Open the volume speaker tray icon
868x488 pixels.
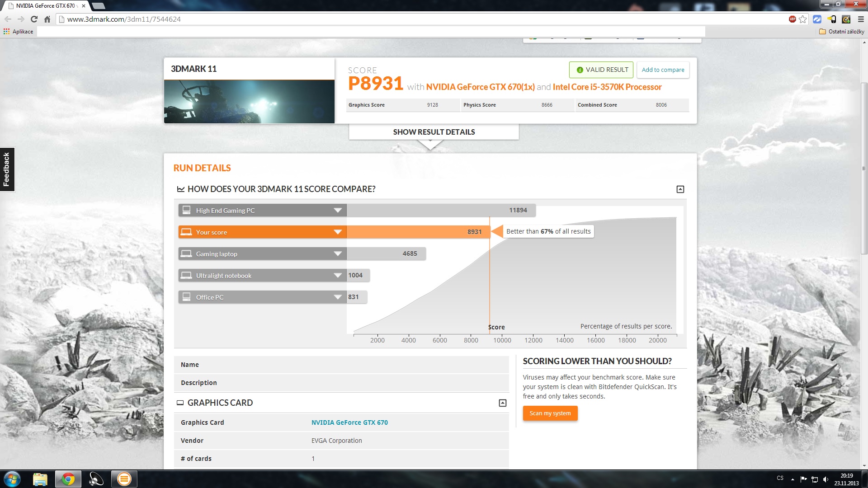[826, 479]
